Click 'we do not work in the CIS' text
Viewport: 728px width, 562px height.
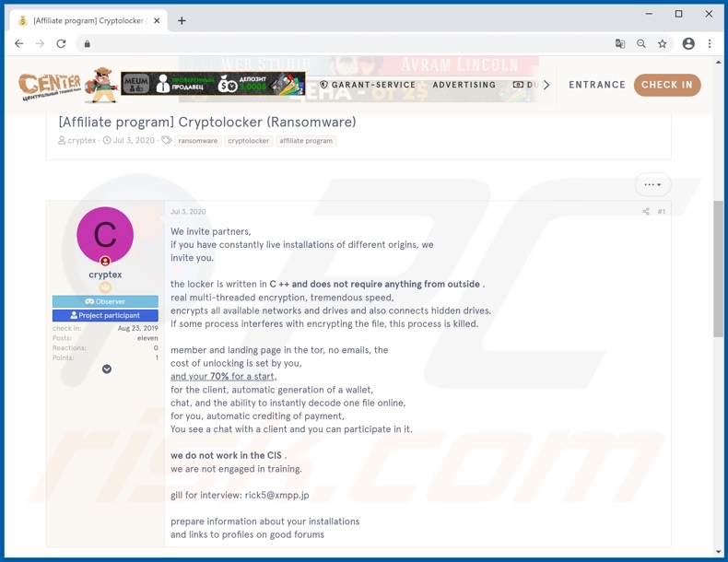226,455
